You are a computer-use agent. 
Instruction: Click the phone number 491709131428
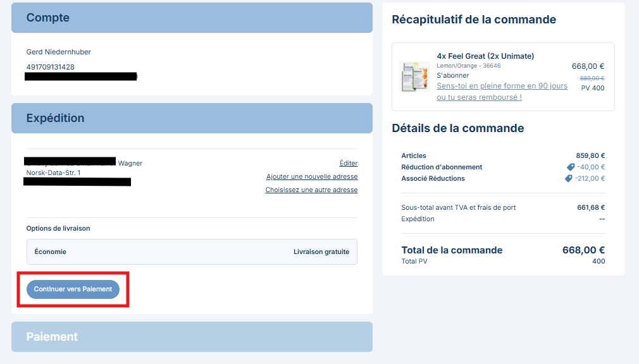(x=50, y=67)
